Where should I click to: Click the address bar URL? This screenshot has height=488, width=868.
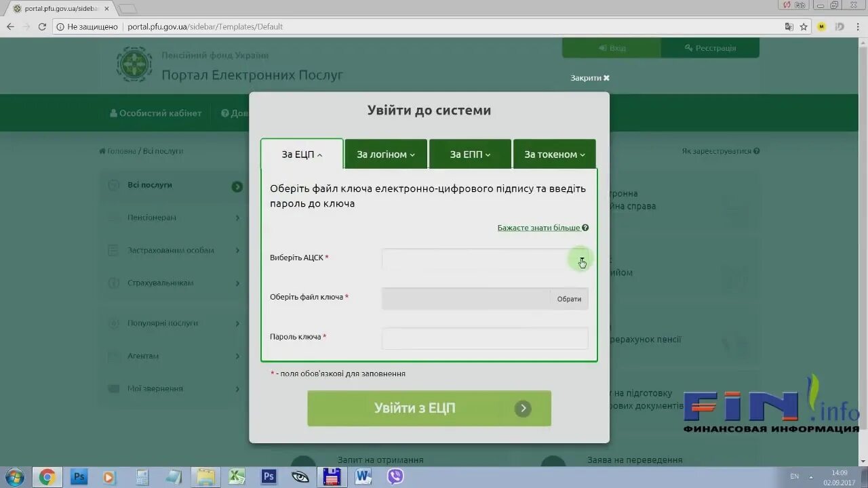205,26
